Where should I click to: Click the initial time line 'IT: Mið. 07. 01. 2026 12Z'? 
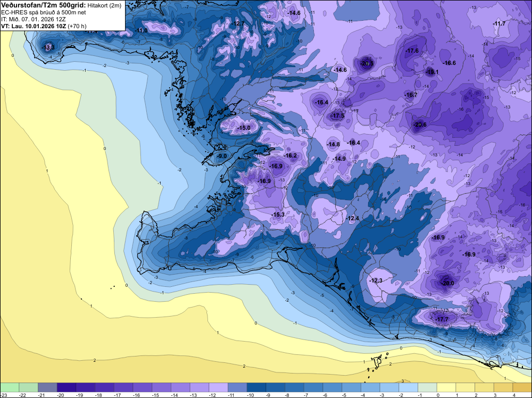(x=33, y=19)
